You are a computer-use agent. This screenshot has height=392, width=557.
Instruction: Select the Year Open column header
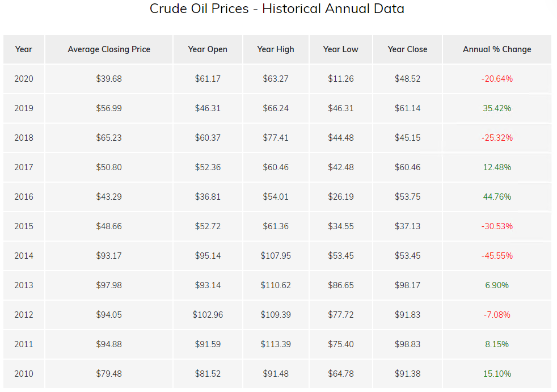click(208, 49)
